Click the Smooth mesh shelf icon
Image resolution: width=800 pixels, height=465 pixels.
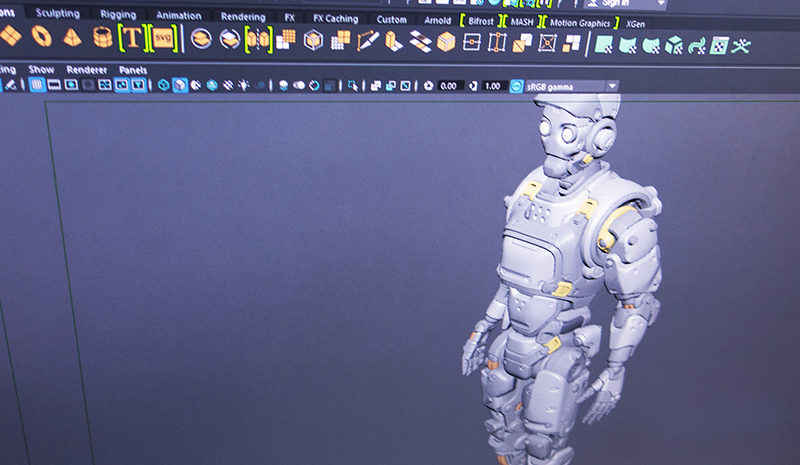[286, 40]
